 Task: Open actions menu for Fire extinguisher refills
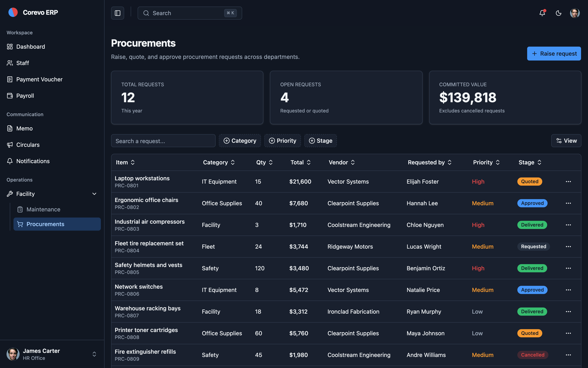click(x=568, y=355)
